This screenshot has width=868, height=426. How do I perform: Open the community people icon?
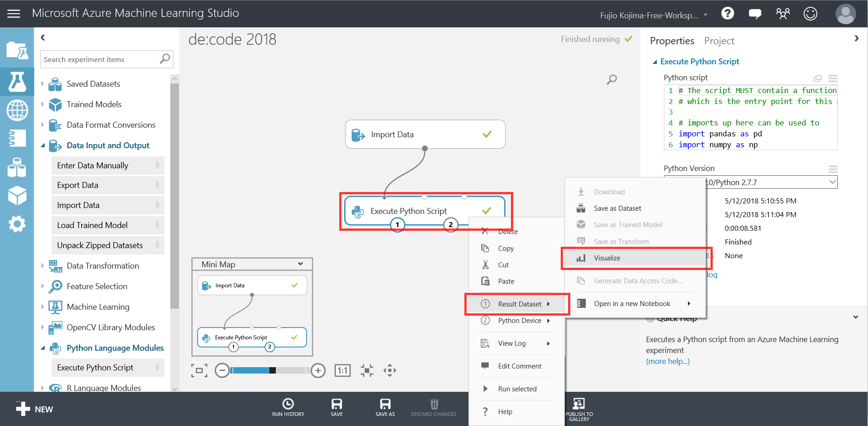tap(783, 13)
